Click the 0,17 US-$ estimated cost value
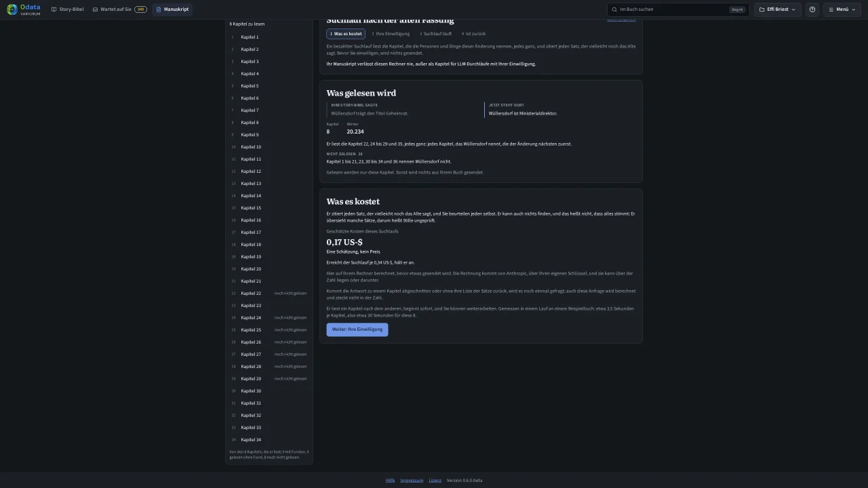This screenshot has width=868, height=488. tap(344, 242)
